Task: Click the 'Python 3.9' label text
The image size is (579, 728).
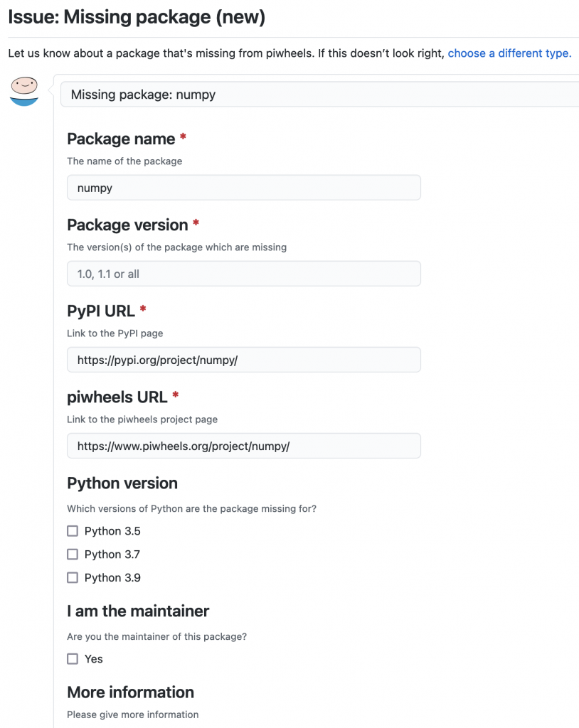Action: click(x=112, y=577)
